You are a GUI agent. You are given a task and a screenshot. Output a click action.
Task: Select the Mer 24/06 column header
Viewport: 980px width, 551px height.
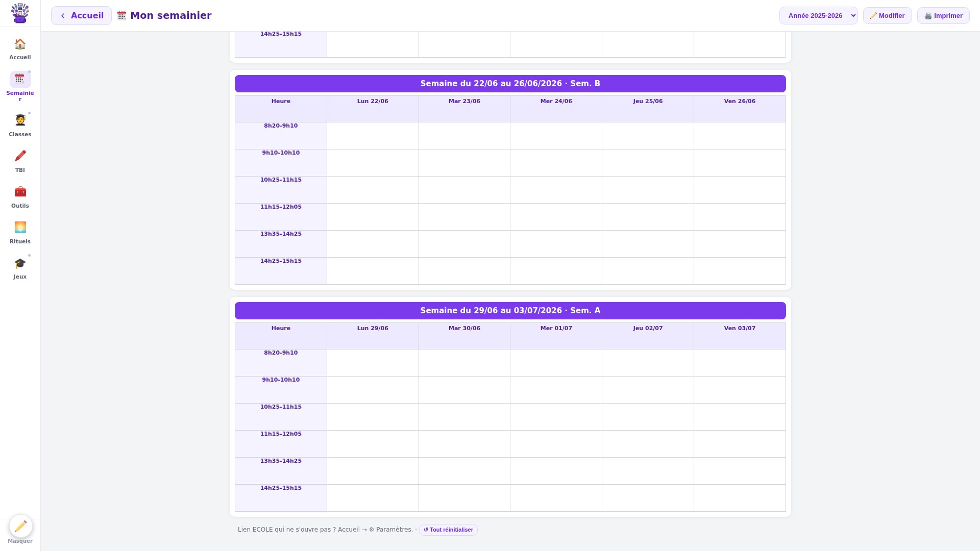pos(556,109)
